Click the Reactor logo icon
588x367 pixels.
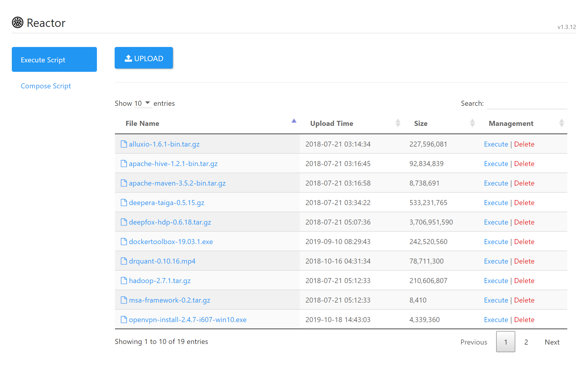tap(17, 22)
